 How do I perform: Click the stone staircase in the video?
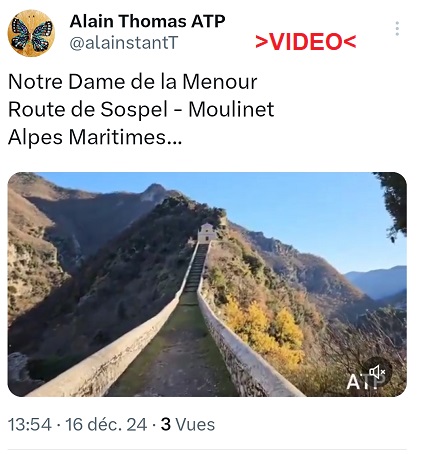(x=197, y=267)
